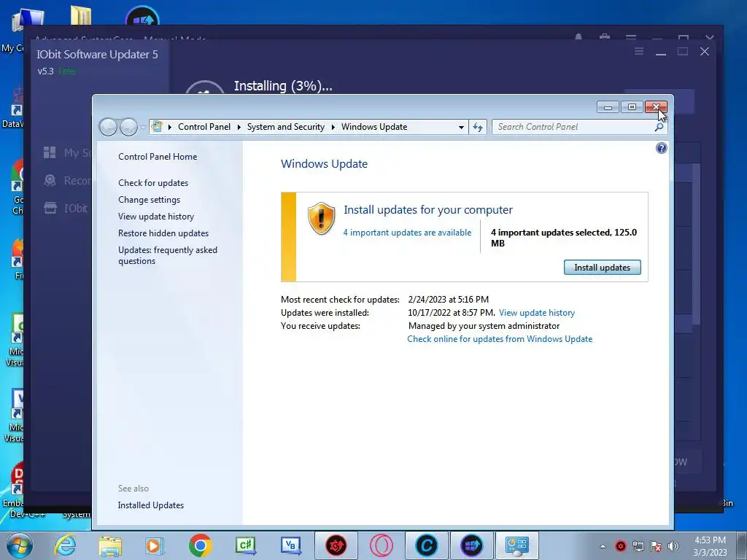The height and width of the screenshot is (560, 747).
Task: Click the search magnifier icon
Action: pos(659,127)
